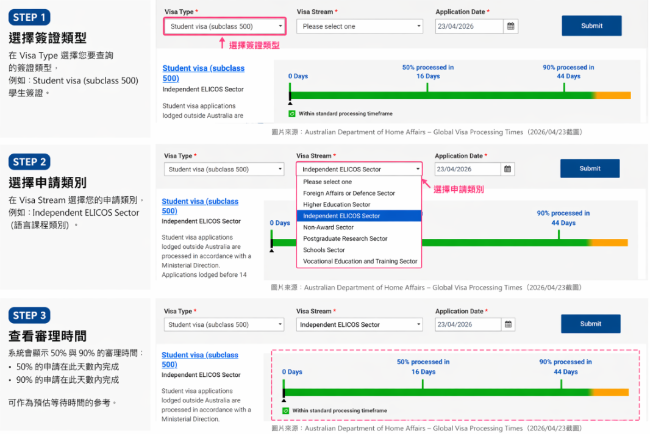Click 'Applications lodged before 14' text in STEP 2
Viewport: 650px width, 434px height.
coord(204,275)
